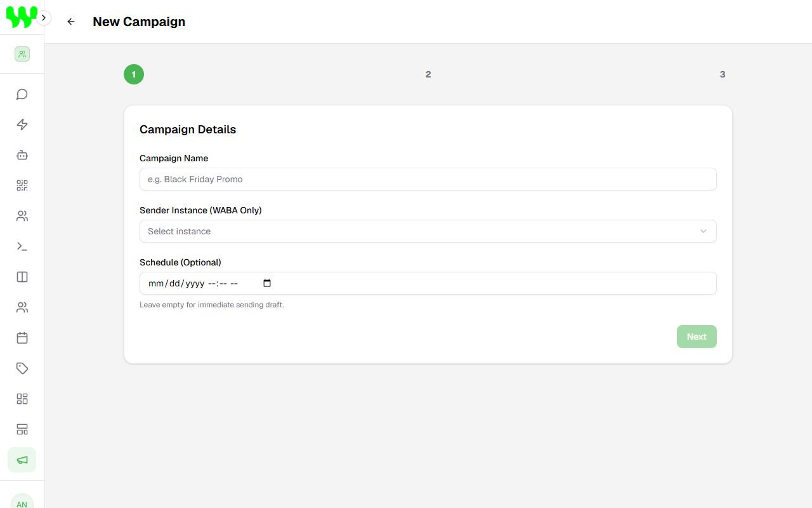Click the "Campaign Details" heading
This screenshot has width=812, height=508.
click(x=188, y=130)
